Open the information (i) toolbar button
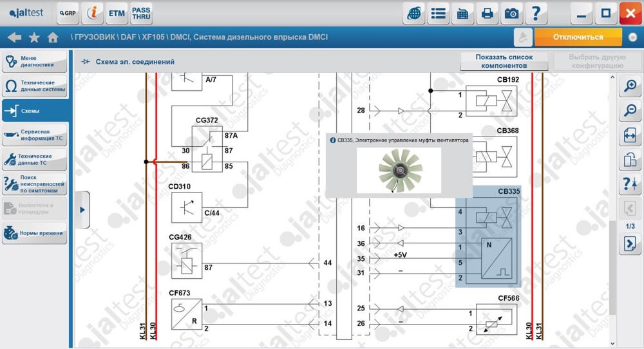This screenshot has width=644, height=349. pos(92,13)
